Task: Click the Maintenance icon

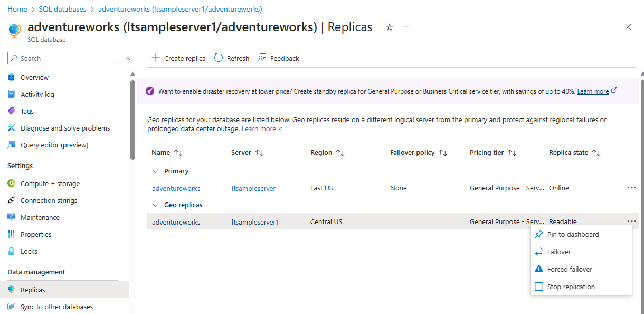Action: [x=12, y=217]
